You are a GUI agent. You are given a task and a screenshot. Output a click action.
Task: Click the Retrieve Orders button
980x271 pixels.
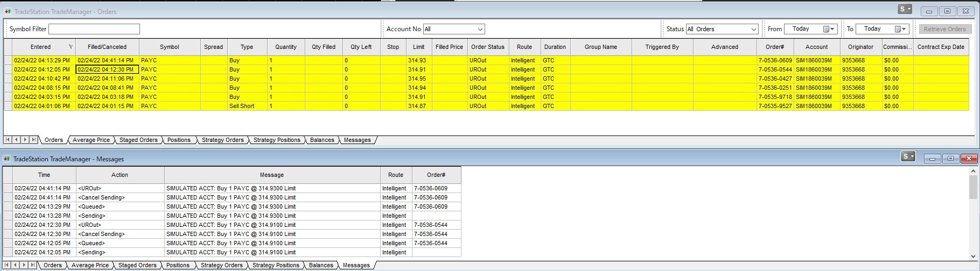[x=945, y=29]
